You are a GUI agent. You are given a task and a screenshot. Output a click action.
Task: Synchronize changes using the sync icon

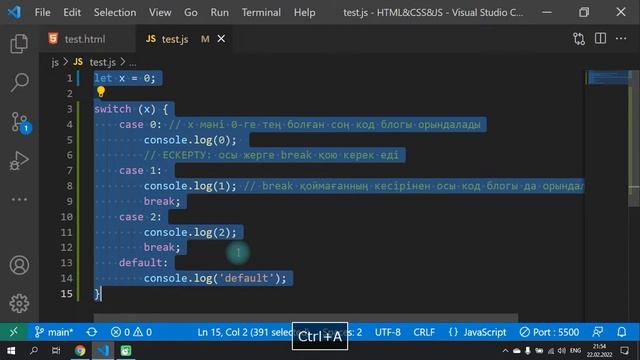[x=92, y=332]
